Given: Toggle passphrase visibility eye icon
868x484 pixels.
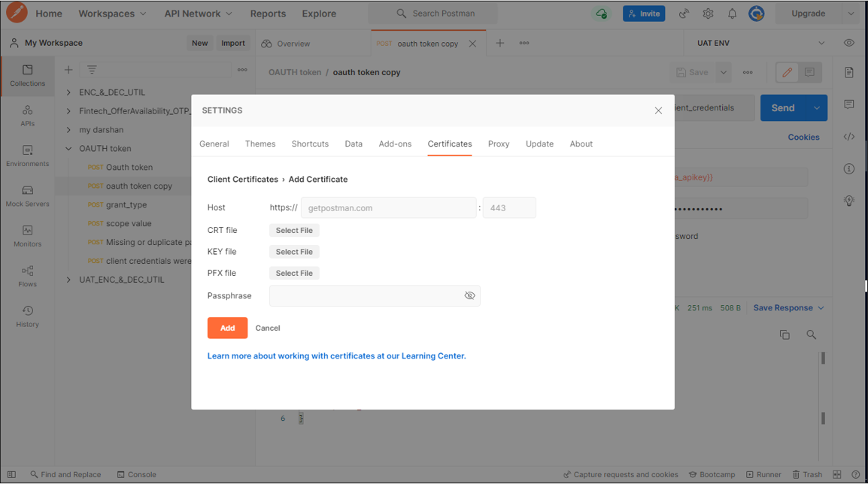Looking at the screenshot, I should [x=469, y=296].
